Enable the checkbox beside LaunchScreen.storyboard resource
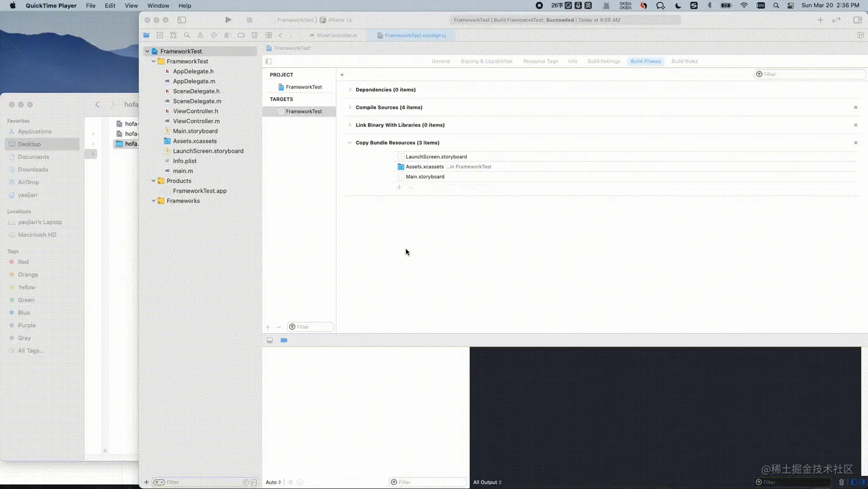 tap(401, 156)
